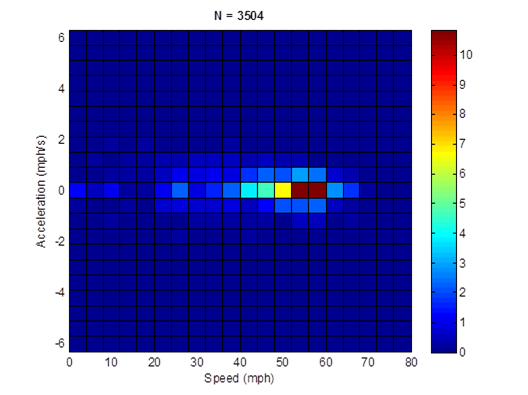Screen dimensions: 528x395
Task: Click x-axis tick label "60"
Action: point(326,363)
